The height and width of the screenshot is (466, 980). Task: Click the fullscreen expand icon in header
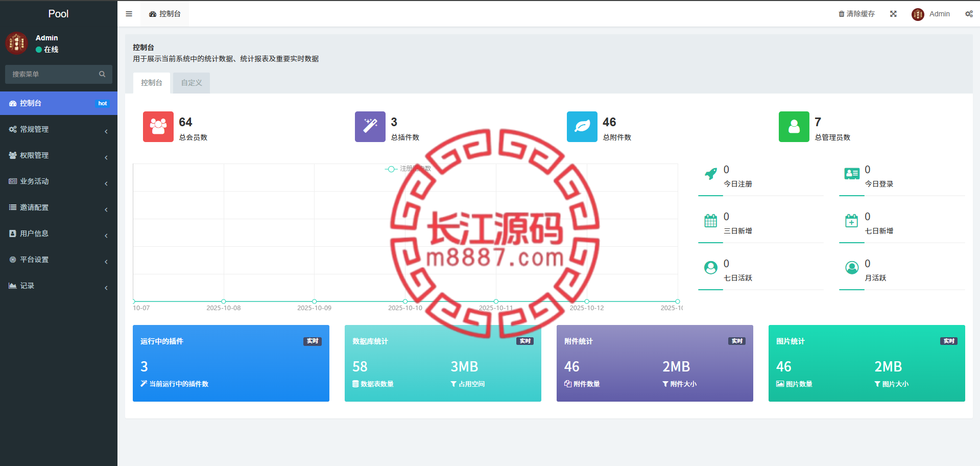[x=893, y=14]
